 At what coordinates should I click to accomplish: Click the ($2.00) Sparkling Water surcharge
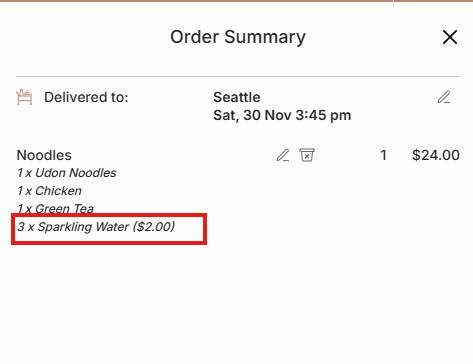click(154, 227)
